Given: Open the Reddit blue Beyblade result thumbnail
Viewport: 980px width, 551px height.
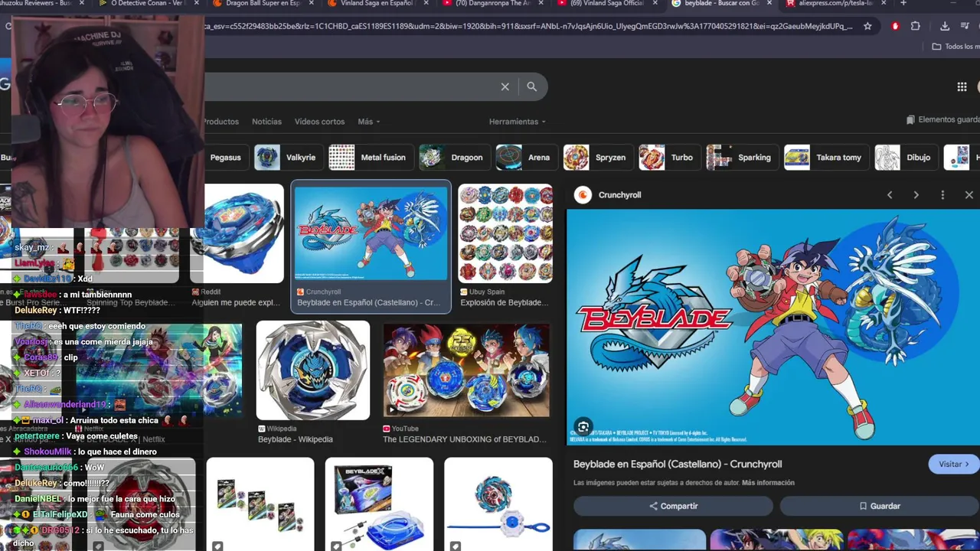Looking at the screenshot, I should (x=237, y=233).
